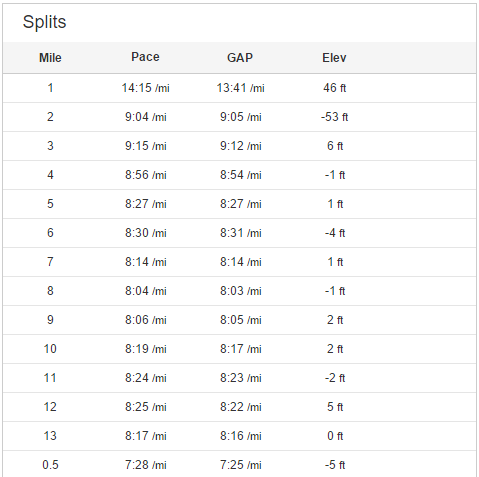Click the Elev column header

pyautogui.click(x=334, y=58)
